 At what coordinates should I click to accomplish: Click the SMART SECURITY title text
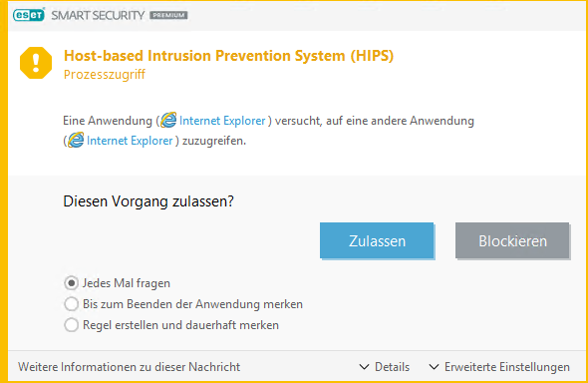98,15
